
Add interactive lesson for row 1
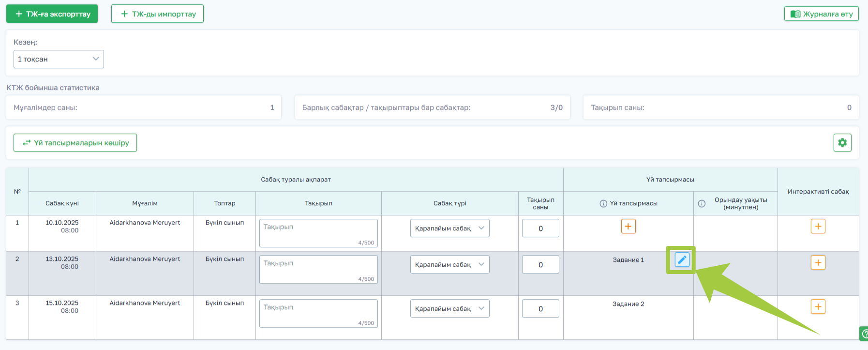tap(818, 227)
